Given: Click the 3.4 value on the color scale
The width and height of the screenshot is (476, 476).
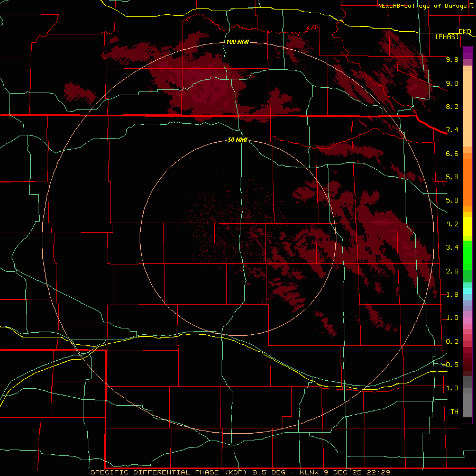Looking at the screenshot, I should tap(452, 248).
